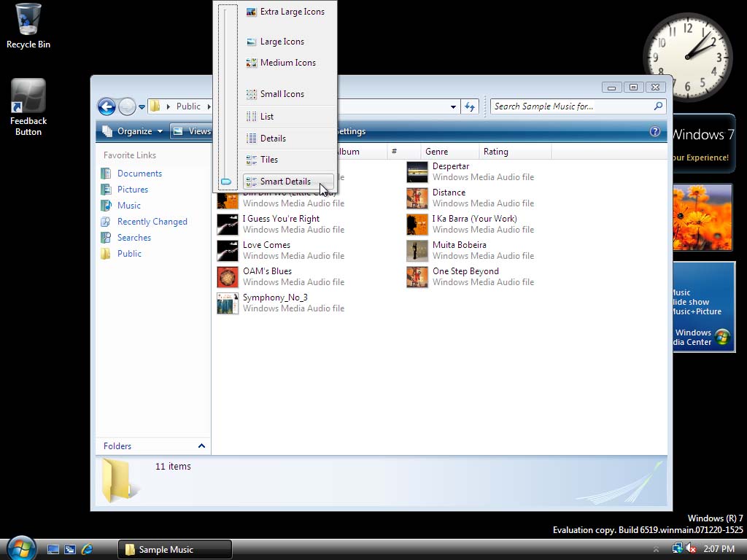Click the view size slider thumb
Screen dimensions: 747x560
pos(226,182)
